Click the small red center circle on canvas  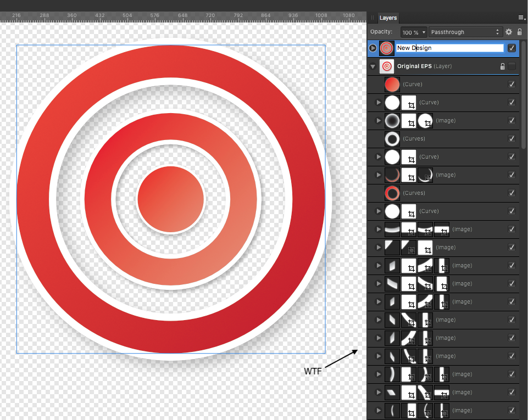tap(171, 199)
